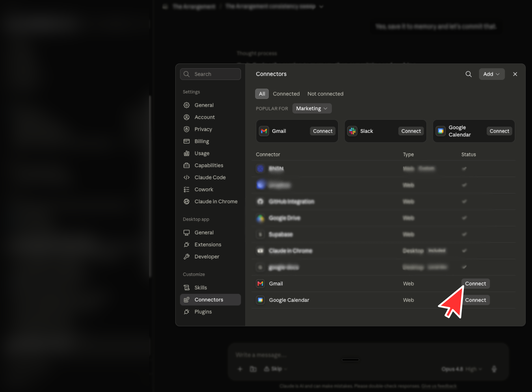This screenshot has height=392, width=532.
Task: Select the All filter tab
Action: [262, 94]
